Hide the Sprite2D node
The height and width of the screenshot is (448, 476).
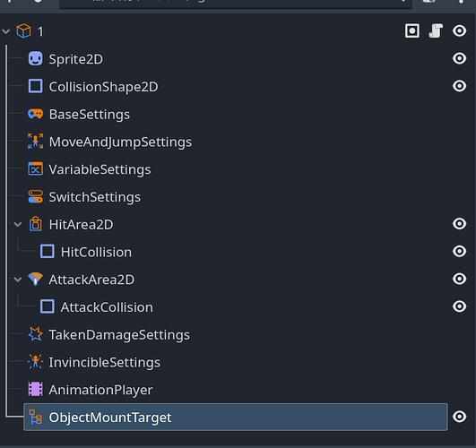click(459, 58)
